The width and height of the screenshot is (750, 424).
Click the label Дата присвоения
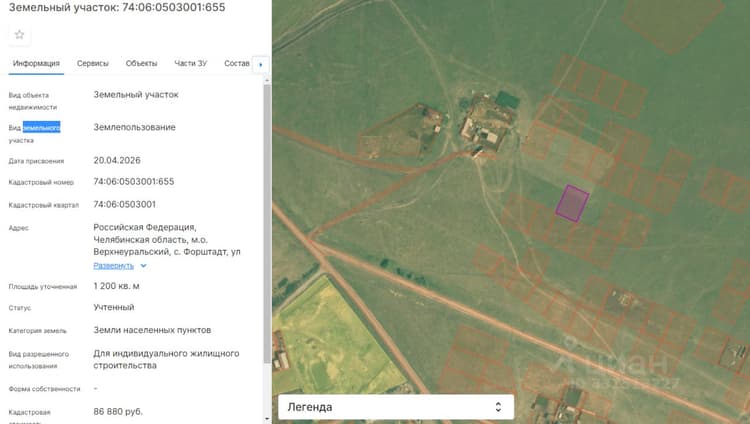click(x=36, y=161)
